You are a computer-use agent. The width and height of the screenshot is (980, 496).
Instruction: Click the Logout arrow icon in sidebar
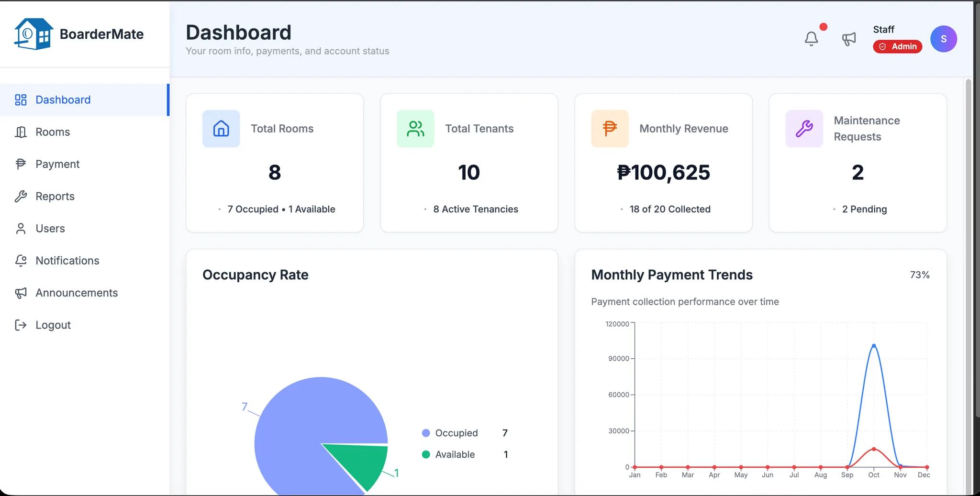[21, 325]
